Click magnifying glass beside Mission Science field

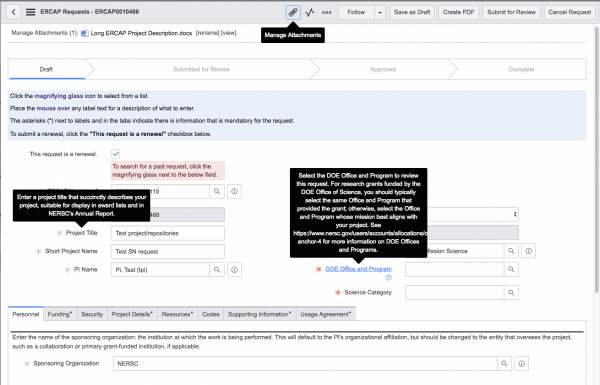[x=511, y=251]
